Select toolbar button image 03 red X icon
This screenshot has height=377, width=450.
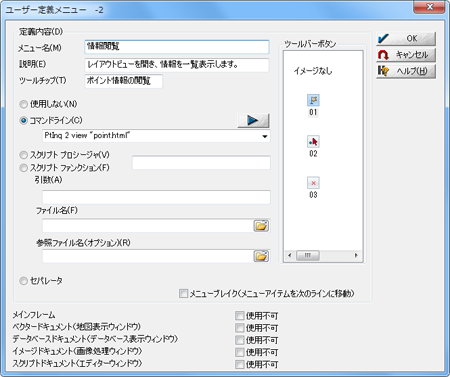click(x=313, y=183)
